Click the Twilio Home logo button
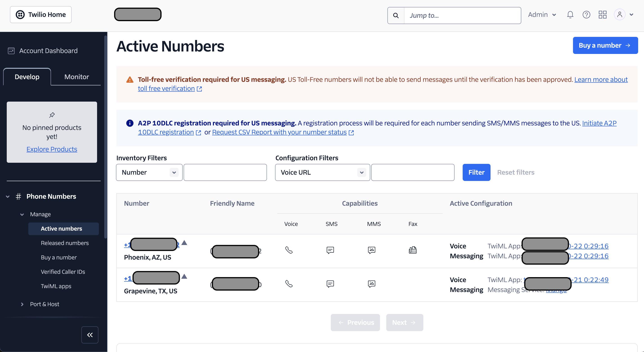Screen dimensions: 644x352 41,15
